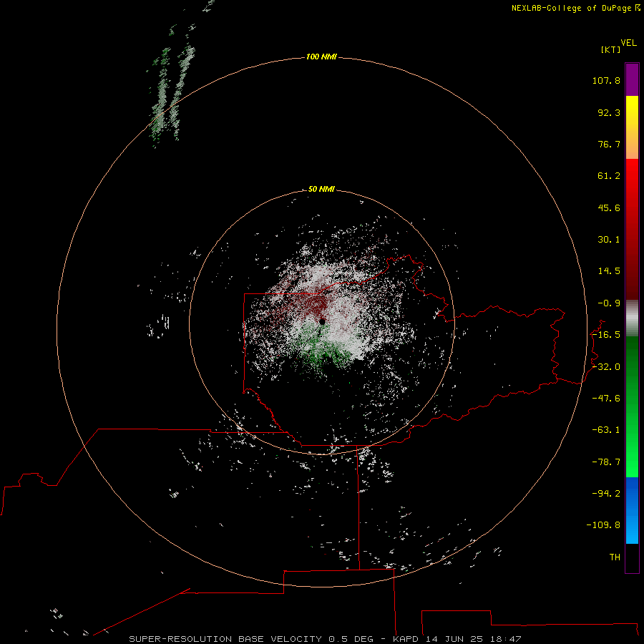Viewport: 644px width, 644px height.
Task: Click the 30.1 velocity scale value
Action: coord(609,240)
